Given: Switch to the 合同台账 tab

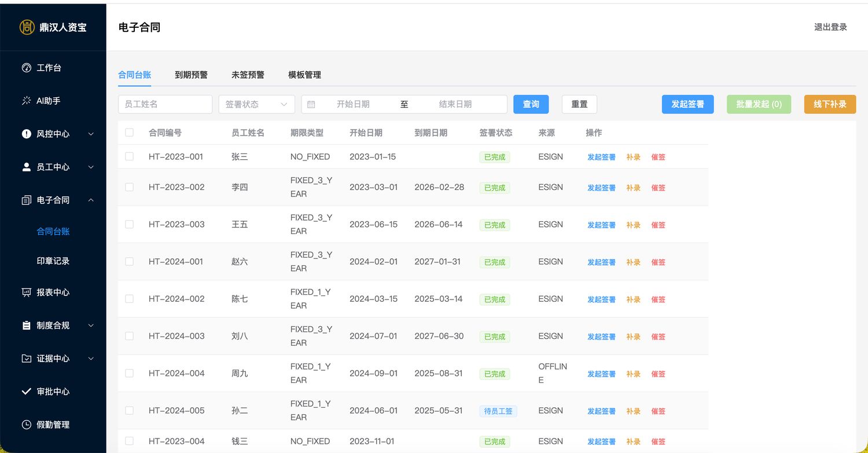Looking at the screenshot, I should point(134,75).
